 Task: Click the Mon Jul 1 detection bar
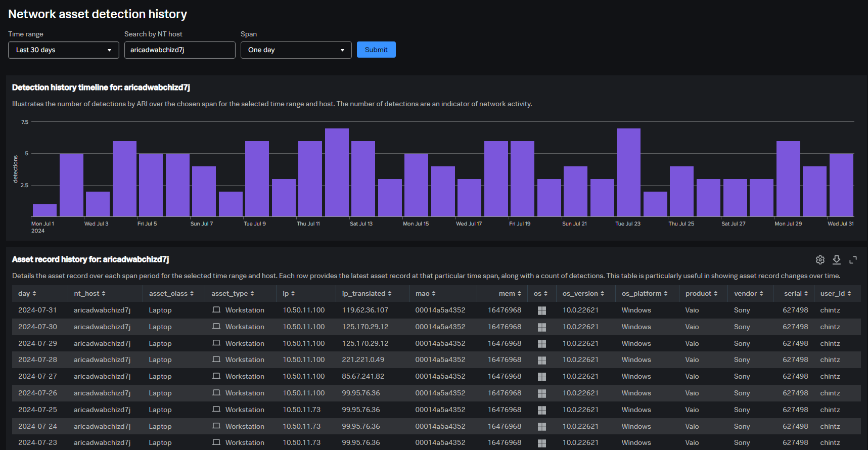(44, 210)
